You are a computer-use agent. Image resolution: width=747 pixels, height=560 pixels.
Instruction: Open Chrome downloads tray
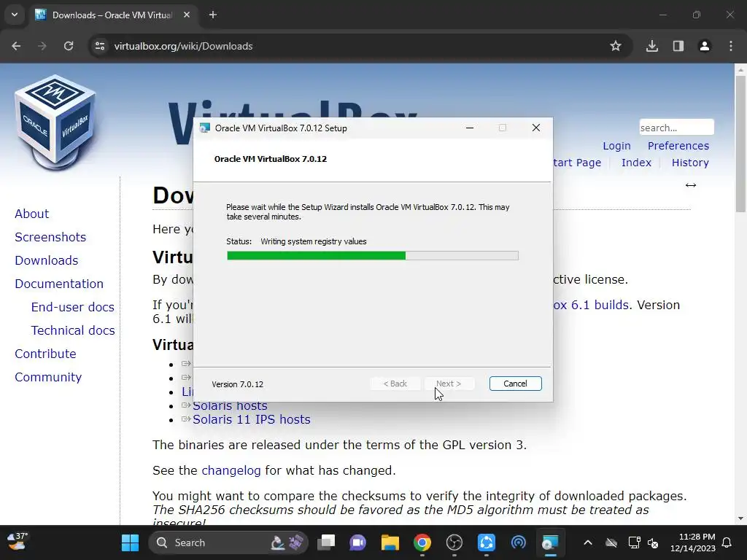coord(651,46)
